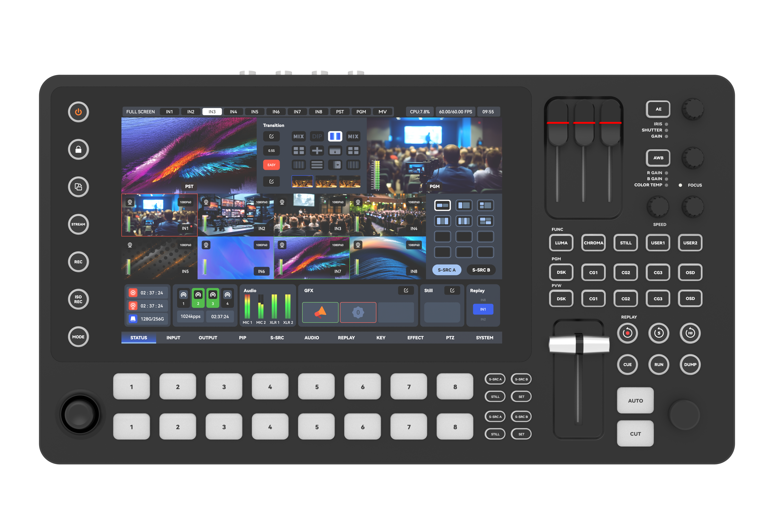Click the MODE round button
774x532 pixels.
(x=78, y=337)
